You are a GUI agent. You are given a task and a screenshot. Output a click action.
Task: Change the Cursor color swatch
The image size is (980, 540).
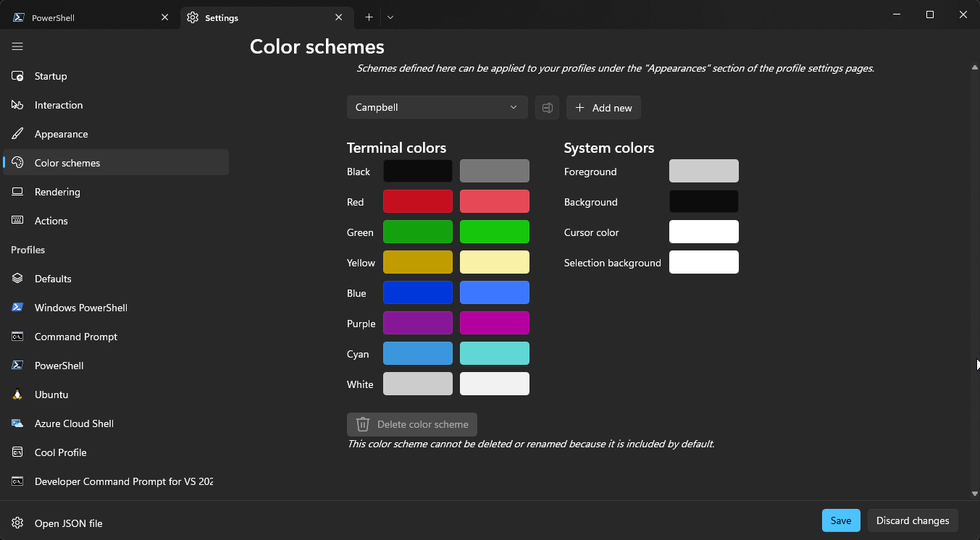click(704, 232)
